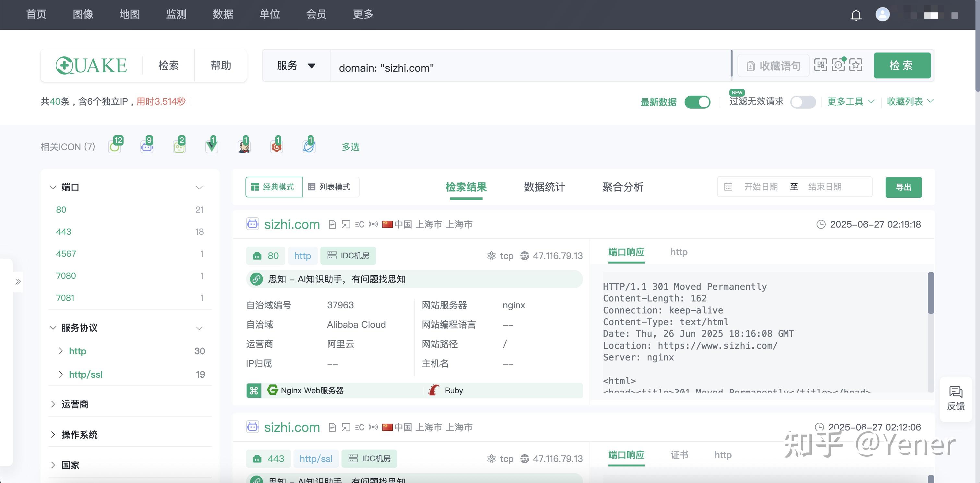
Task: Click the batch query grid icon near search button
Action: 820,65
